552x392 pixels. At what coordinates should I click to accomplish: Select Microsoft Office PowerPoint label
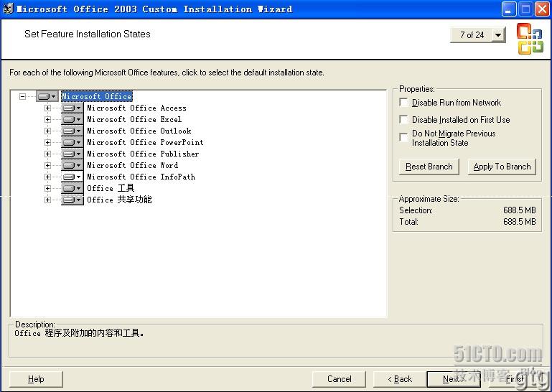click(x=145, y=142)
